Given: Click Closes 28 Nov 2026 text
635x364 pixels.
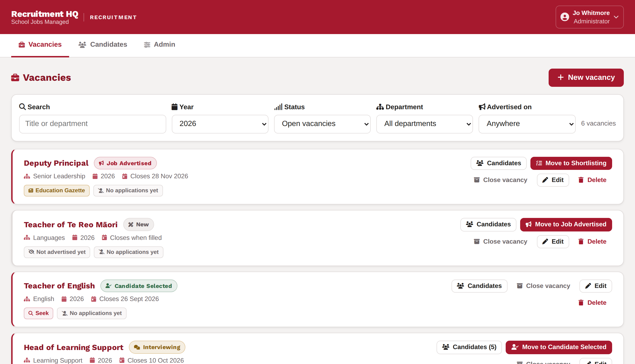Looking at the screenshot, I should click(159, 176).
